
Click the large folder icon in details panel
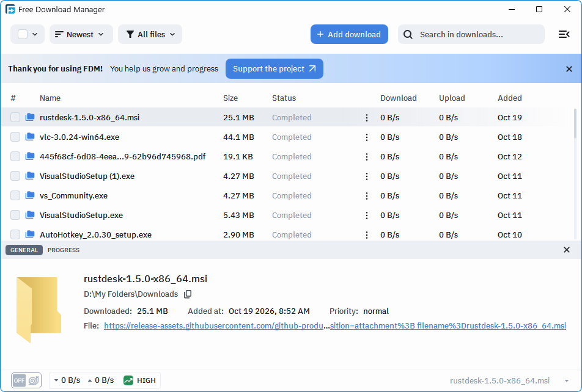pos(39,310)
